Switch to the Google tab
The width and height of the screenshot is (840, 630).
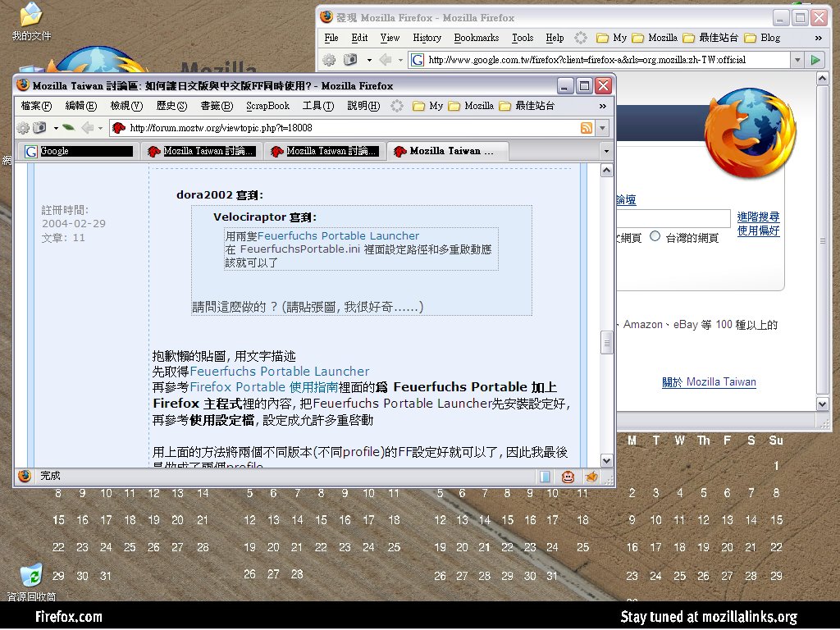(x=78, y=151)
